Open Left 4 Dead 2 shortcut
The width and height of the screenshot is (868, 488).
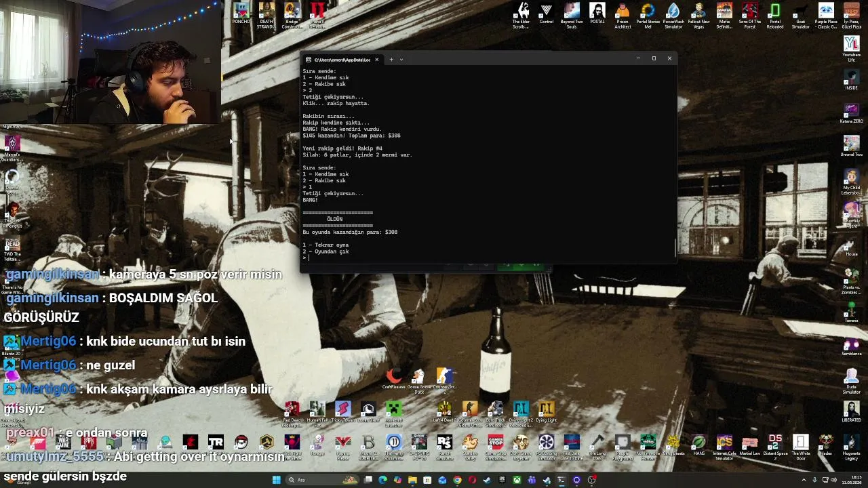pyautogui.click(x=444, y=411)
